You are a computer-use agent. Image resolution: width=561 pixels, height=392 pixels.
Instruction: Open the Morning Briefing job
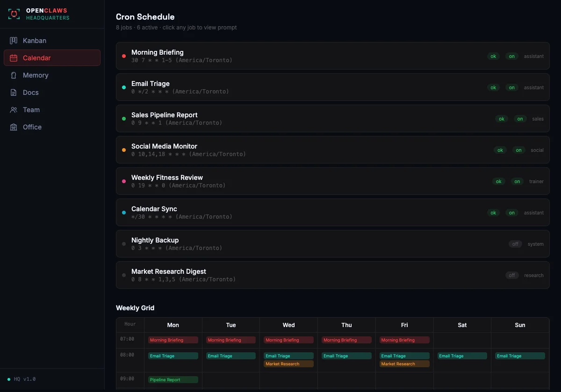(x=332, y=56)
